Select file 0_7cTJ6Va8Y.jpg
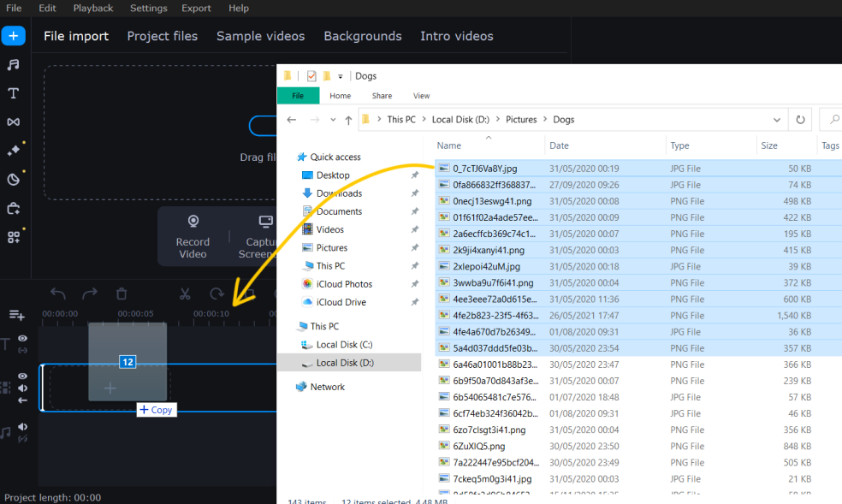The height and width of the screenshot is (504, 842). pyautogui.click(x=485, y=169)
